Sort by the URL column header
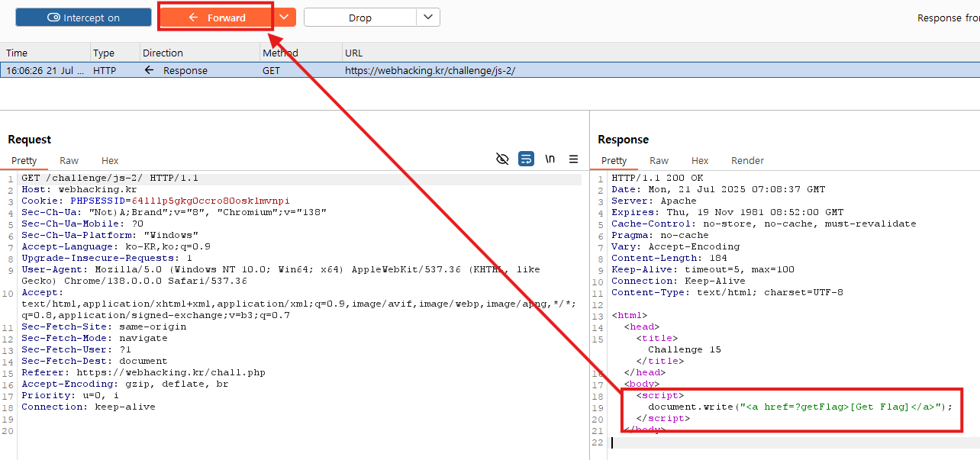This screenshot has width=980, height=460. [354, 53]
